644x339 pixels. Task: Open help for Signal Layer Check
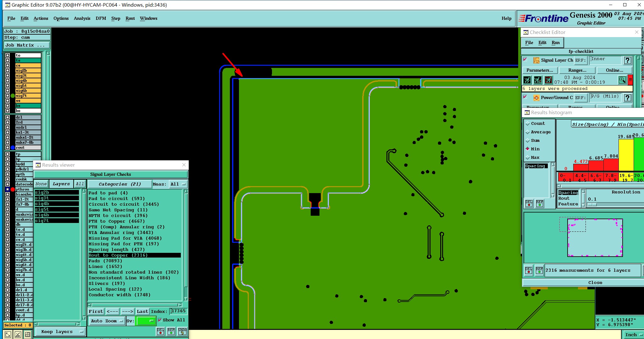click(628, 60)
